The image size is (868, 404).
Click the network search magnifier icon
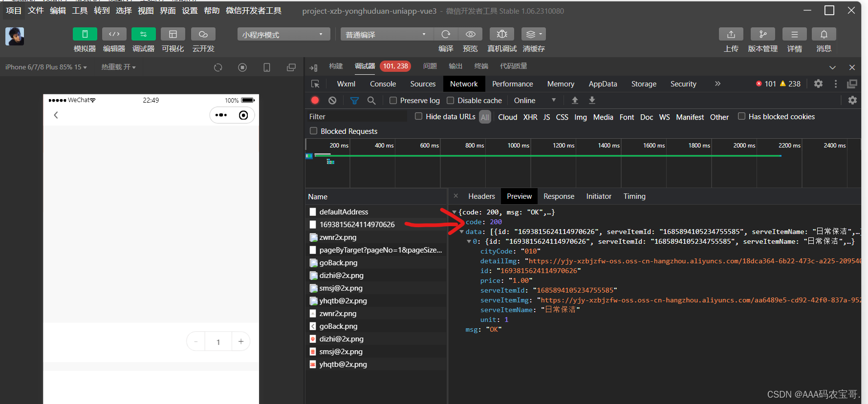point(371,100)
